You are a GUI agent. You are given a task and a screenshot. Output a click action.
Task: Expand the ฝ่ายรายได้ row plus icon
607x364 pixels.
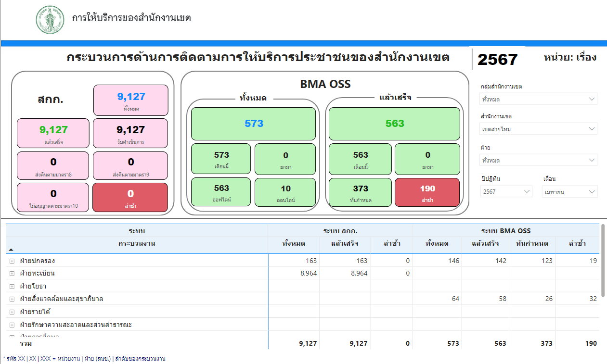(x=12, y=312)
